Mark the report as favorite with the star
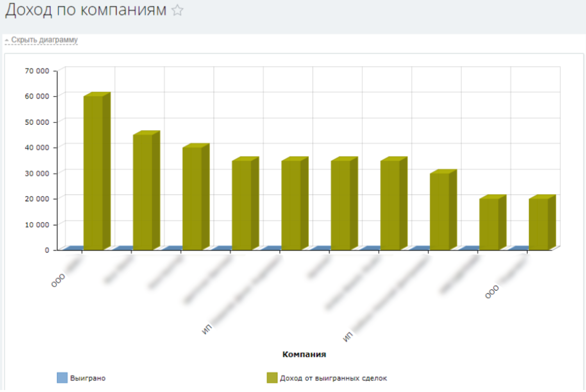 click(177, 10)
